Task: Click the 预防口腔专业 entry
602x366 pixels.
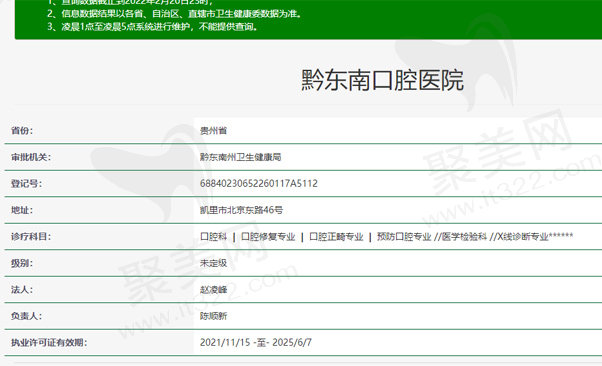Action: point(404,237)
